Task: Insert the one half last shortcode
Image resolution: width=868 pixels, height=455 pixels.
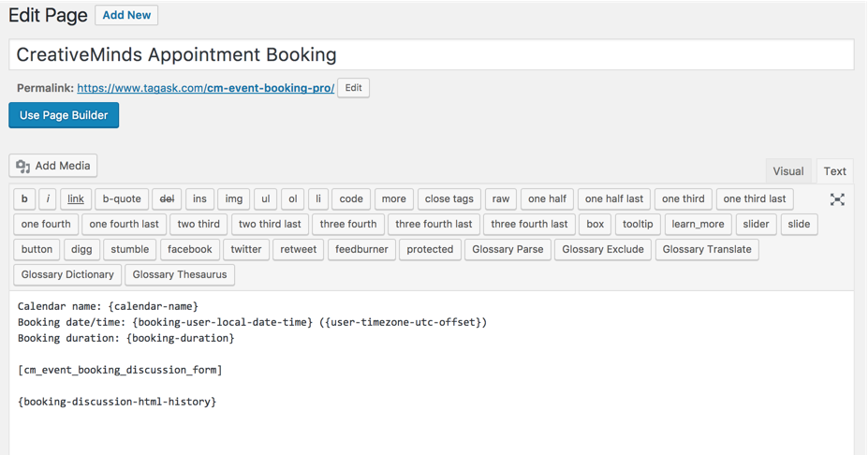Action: (614, 198)
